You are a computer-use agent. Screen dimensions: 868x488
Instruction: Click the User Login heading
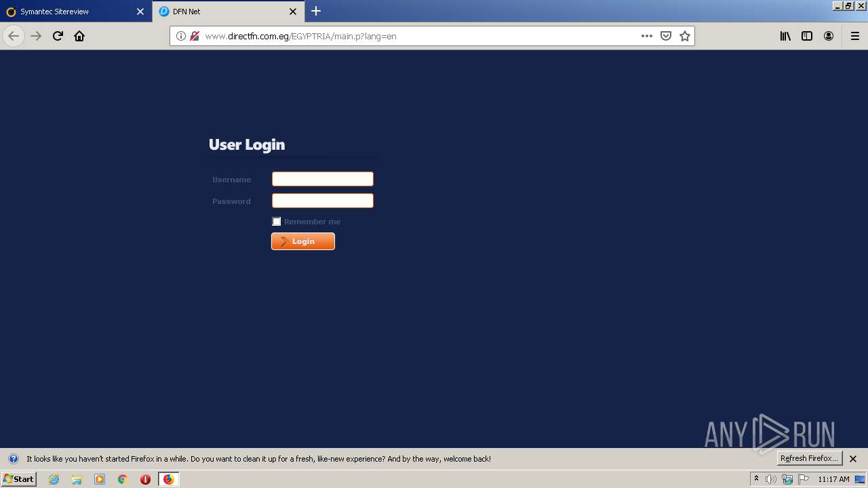pyautogui.click(x=247, y=144)
